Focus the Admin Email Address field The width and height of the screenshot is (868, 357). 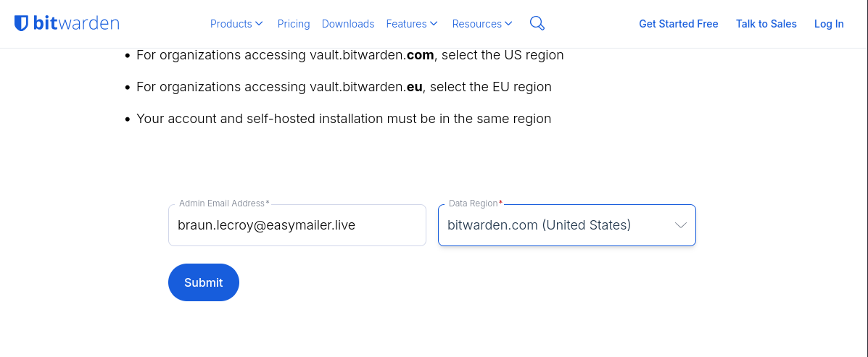(x=297, y=225)
